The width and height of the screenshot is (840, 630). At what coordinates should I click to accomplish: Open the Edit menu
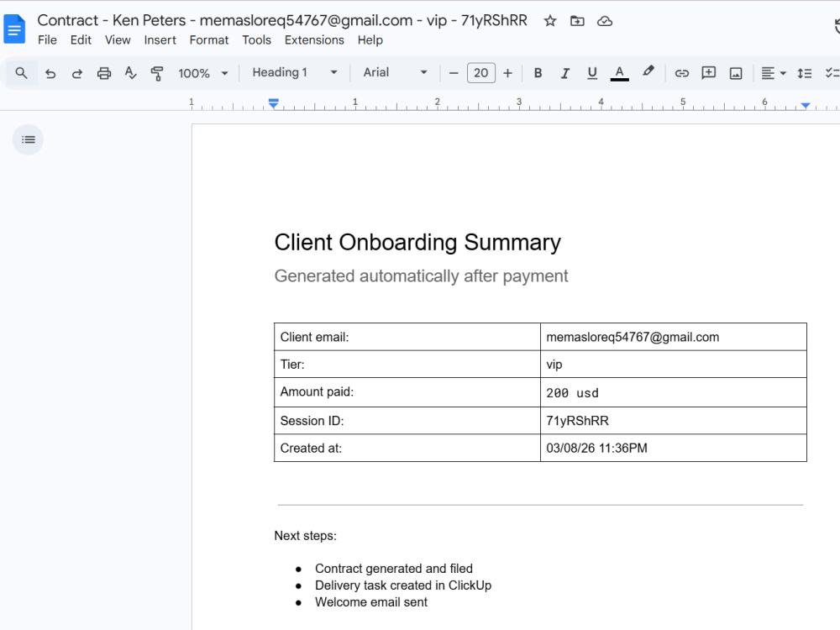tap(81, 40)
